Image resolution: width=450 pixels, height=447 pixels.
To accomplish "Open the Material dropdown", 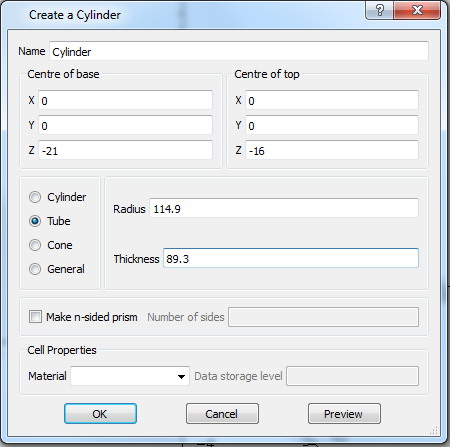I will [x=130, y=376].
